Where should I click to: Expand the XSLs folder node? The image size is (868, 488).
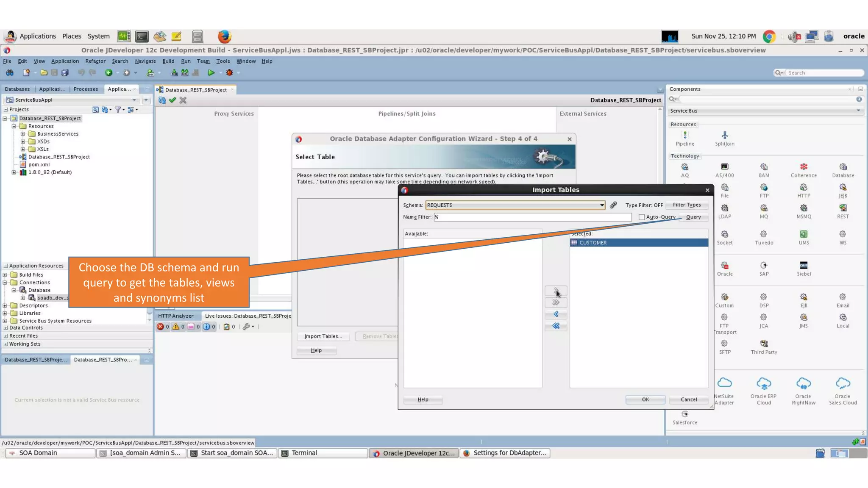click(x=23, y=149)
